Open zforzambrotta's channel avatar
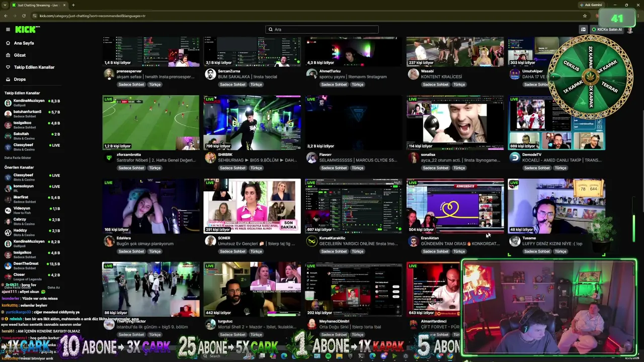Screen dimensions: 644x362 (x=109, y=157)
